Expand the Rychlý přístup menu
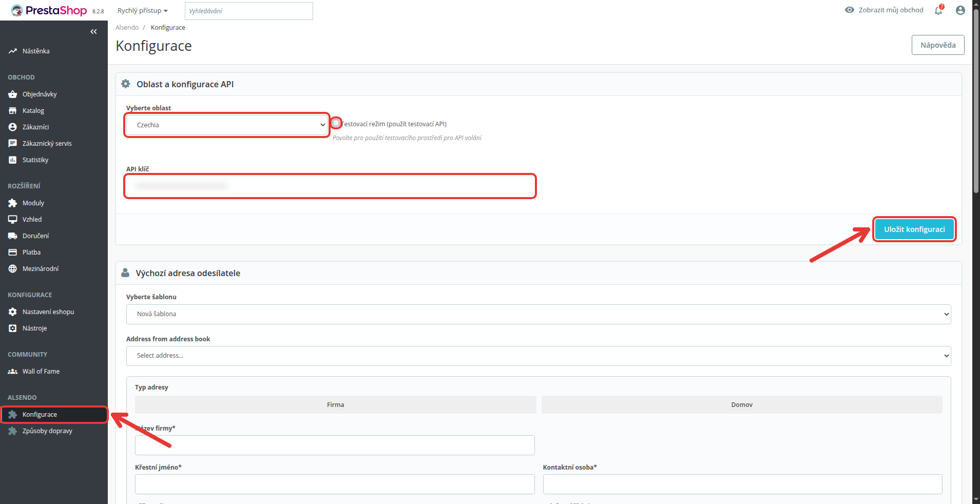The image size is (980, 504). [143, 10]
